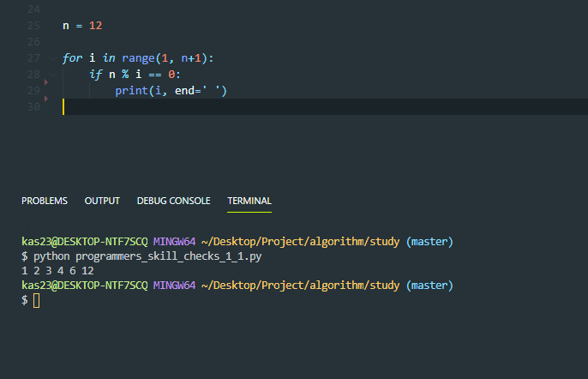Click the terminal prompt cursor box
This screenshot has width=588, height=379.
pos(36,301)
